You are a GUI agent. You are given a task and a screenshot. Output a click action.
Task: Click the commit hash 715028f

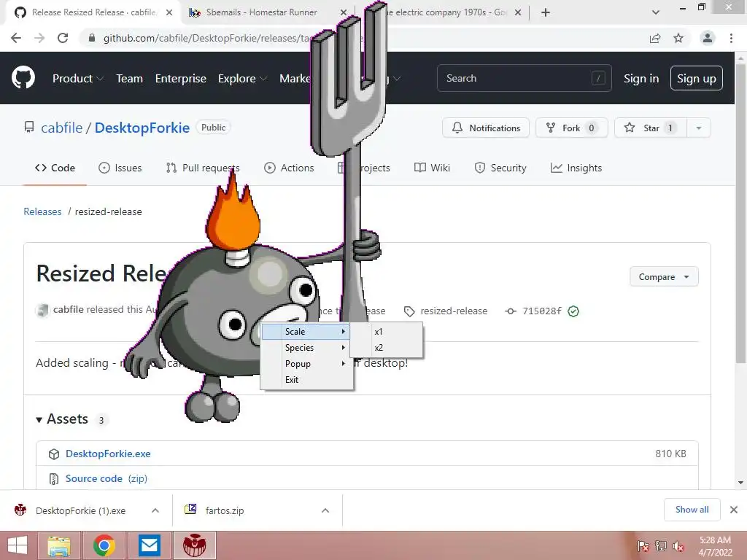542,311
